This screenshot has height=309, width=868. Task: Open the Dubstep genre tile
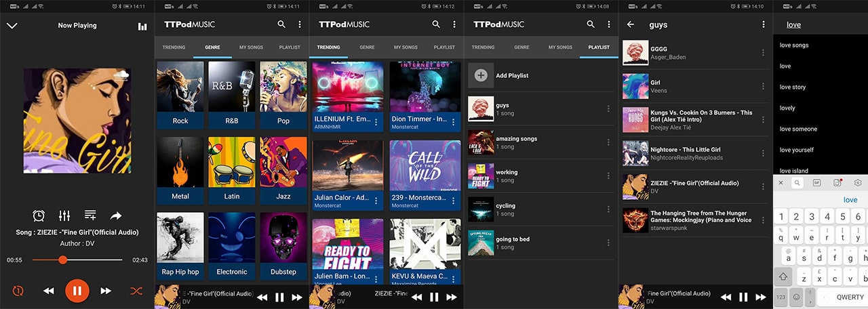point(283,246)
